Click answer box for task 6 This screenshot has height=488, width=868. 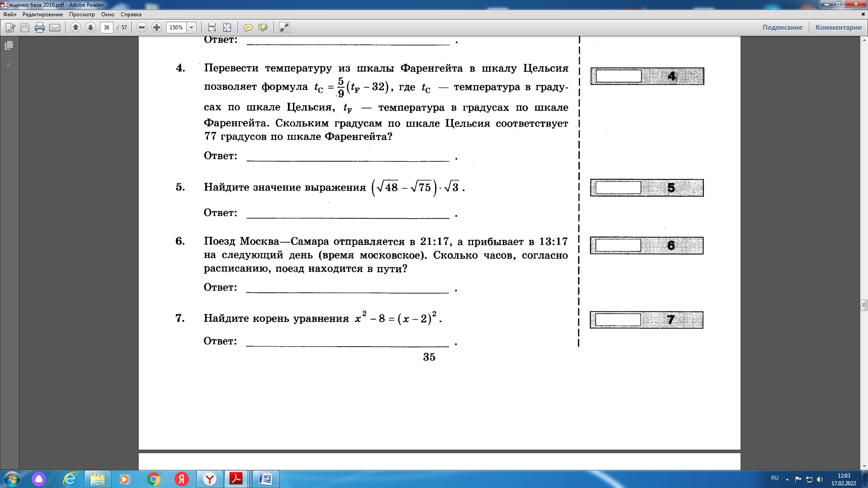click(x=618, y=245)
